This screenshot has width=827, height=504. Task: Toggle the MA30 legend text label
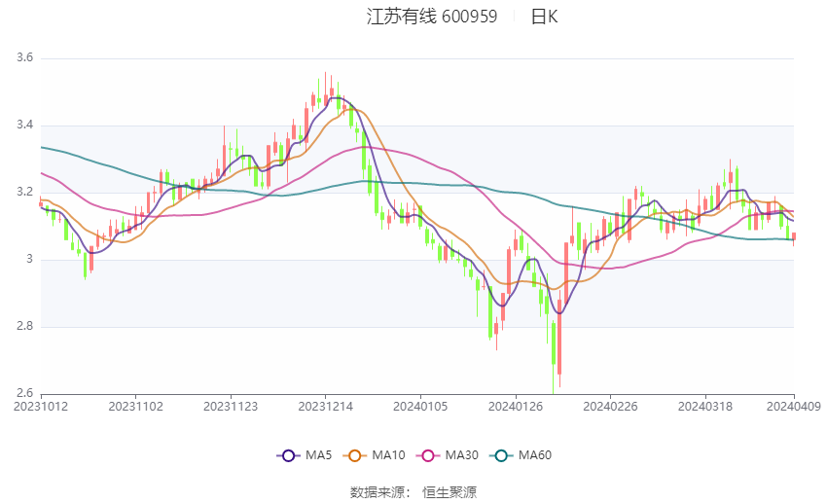point(460,455)
